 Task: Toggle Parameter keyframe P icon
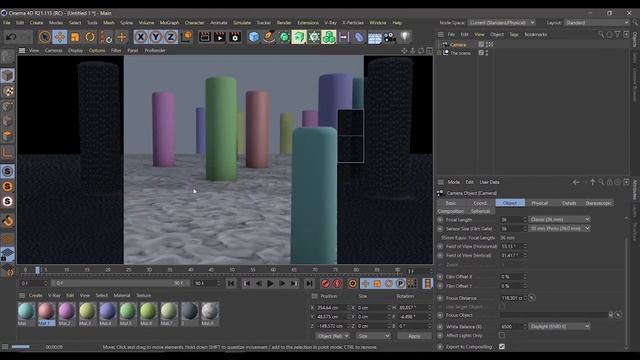tap(400, 283)
